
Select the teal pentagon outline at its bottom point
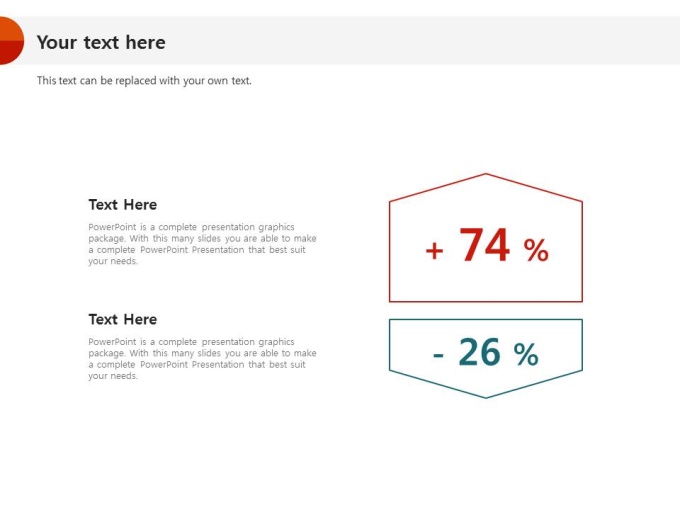486,398
